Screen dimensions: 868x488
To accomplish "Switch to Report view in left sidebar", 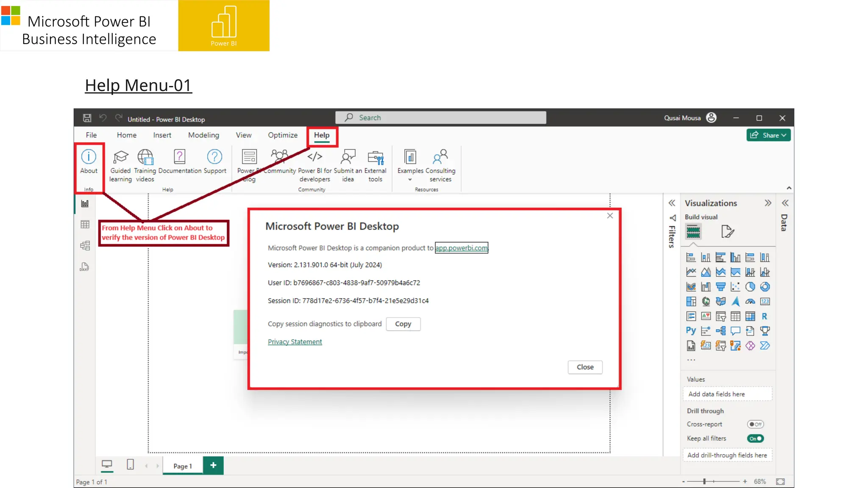I will 85,204.
